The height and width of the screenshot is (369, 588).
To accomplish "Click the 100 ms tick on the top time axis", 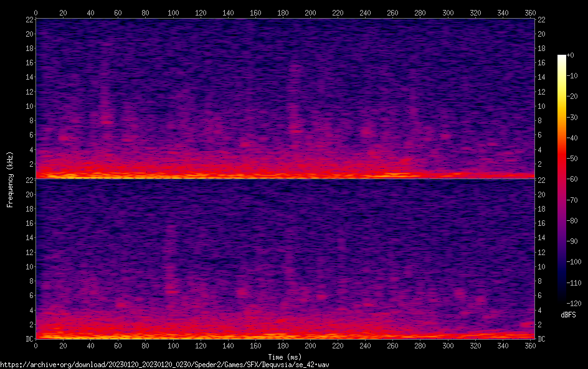I will coord(173,12).
